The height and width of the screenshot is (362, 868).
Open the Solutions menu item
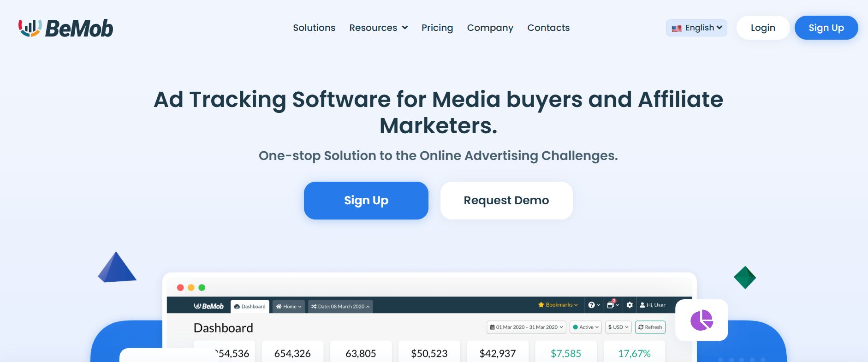click(x=314, y=28)
